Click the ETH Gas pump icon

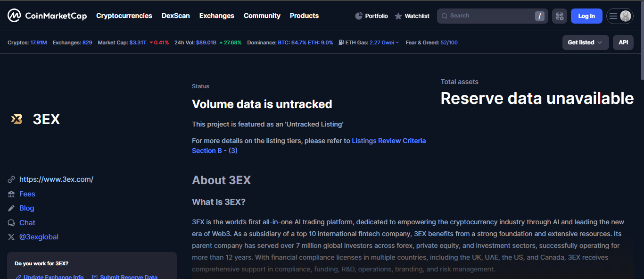point(341,42)
